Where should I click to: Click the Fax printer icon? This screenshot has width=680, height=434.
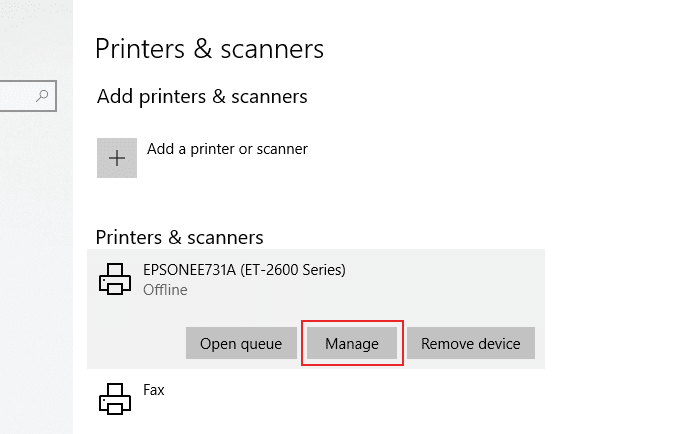click(114, 399)
